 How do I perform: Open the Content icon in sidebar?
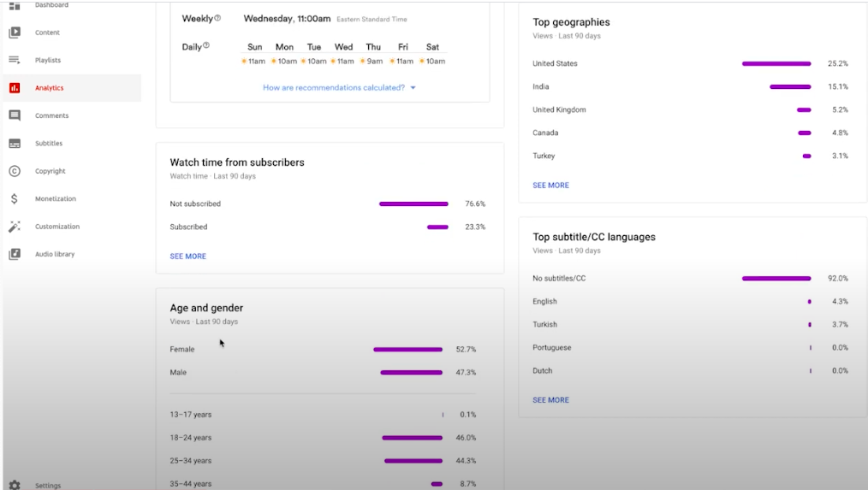pyautogui.click(x=15, y=32)
